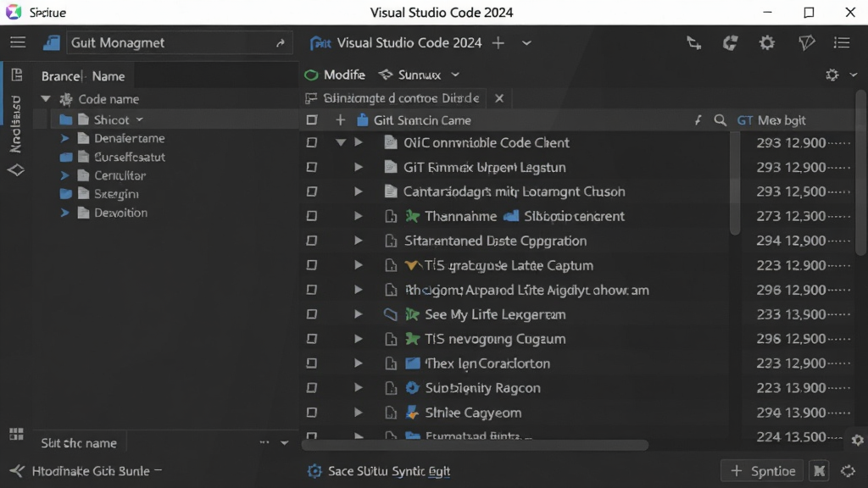Toggle the select-all checkbox in list header
Screen dimensions: 868x488
point(312,120)
